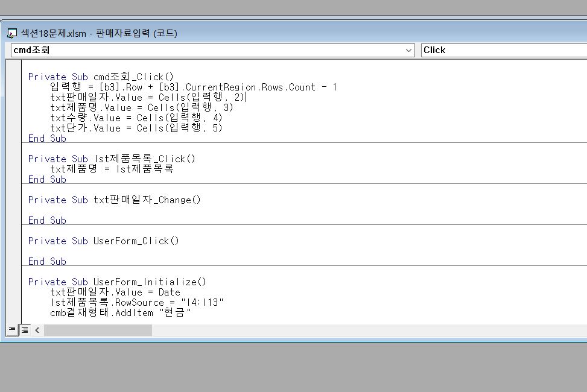Click the Private Sub lst제품목록_Click() line

pyautogui.click(x=112, y=159)
